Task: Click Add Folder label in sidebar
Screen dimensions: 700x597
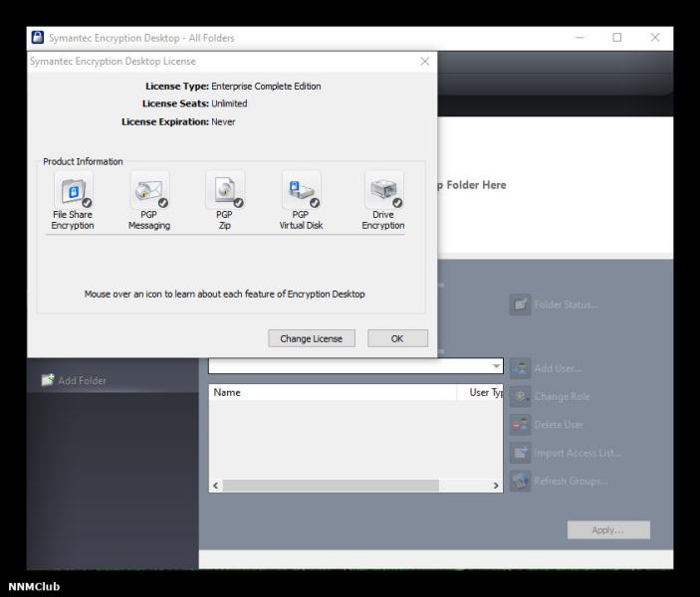Action: click(x=82, y=381)
